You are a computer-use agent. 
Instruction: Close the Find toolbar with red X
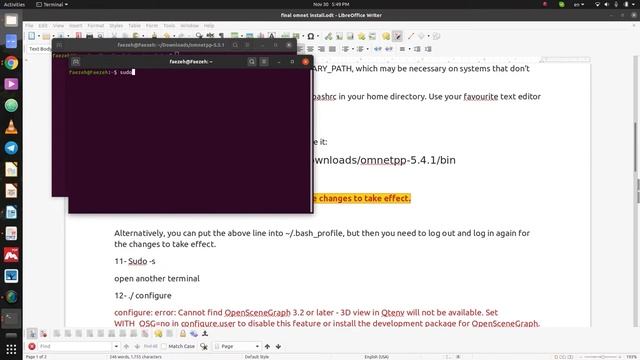(x=32, y=346)
